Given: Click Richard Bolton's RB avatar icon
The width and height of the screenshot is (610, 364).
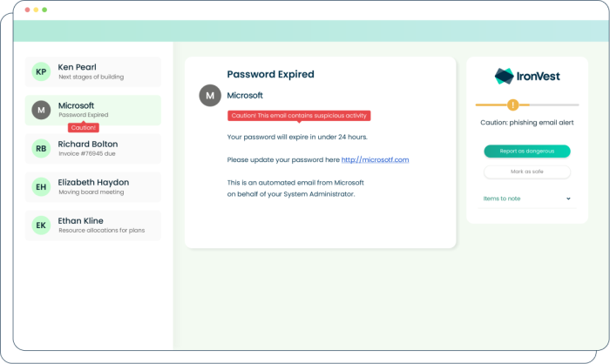Looking at the screenshot, I should 41,148.
